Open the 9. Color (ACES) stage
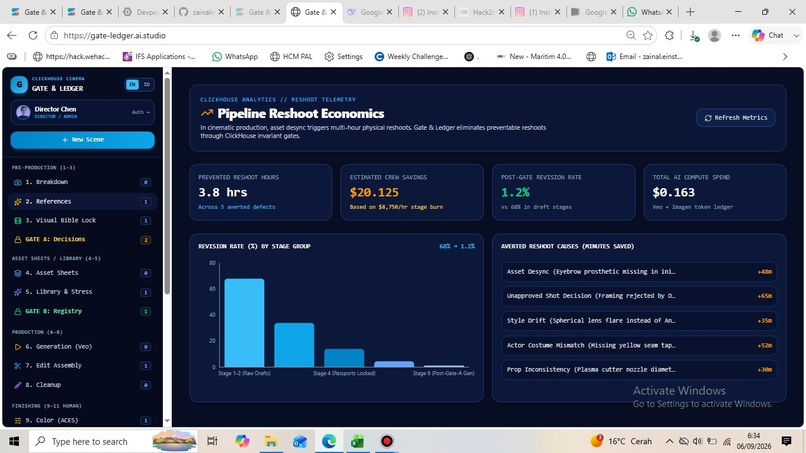This screenshot has width=806, height=453. 82,420
